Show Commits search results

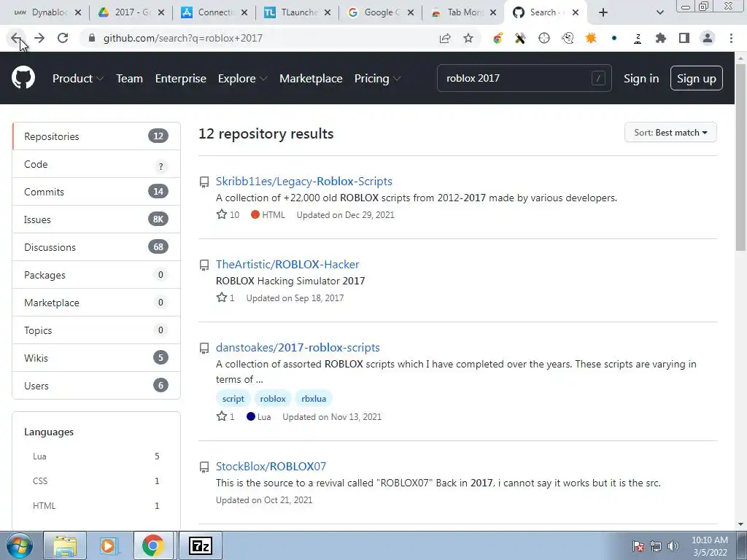click(x=96, y=192)
